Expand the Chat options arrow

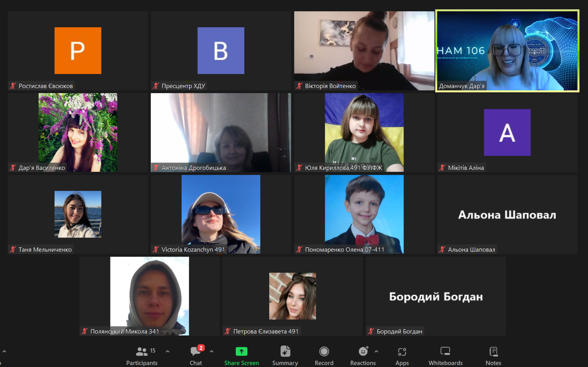pyautogui.click(x=212, y=351)
